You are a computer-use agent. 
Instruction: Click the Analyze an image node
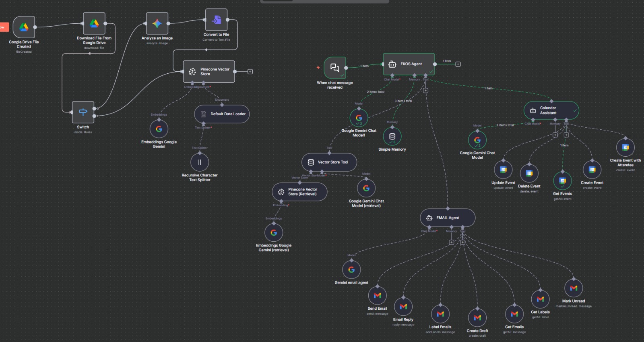coord(157,23)
